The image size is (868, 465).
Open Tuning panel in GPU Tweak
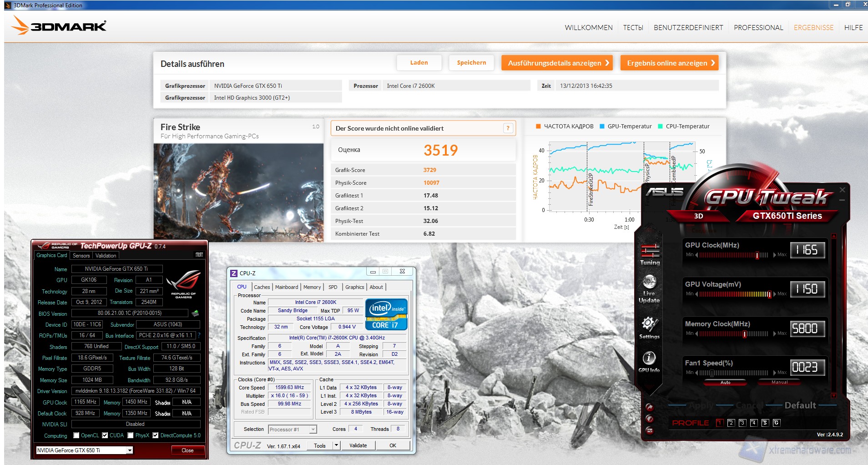[650, 252]
